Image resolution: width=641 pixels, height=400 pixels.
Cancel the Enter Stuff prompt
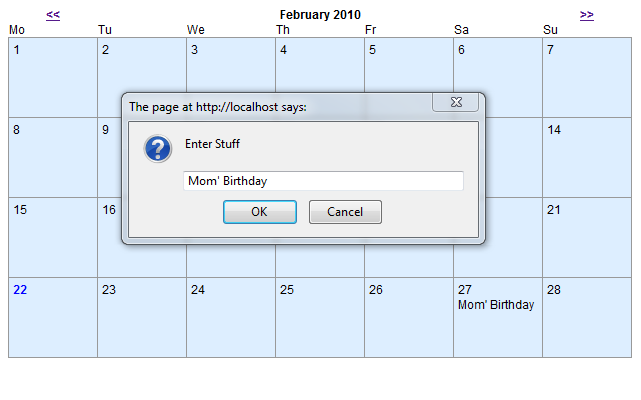point(345,212)
